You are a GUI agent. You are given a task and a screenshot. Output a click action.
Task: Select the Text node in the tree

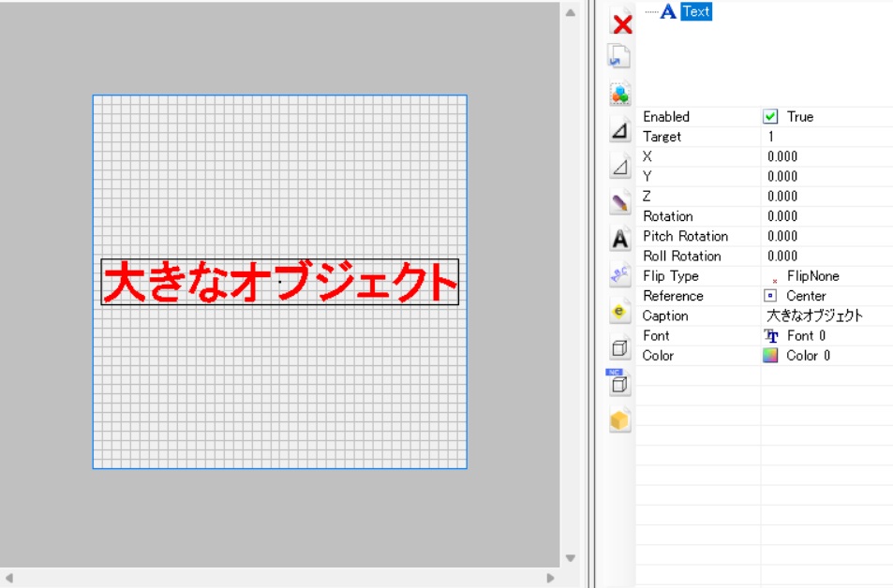pos(696,12)
